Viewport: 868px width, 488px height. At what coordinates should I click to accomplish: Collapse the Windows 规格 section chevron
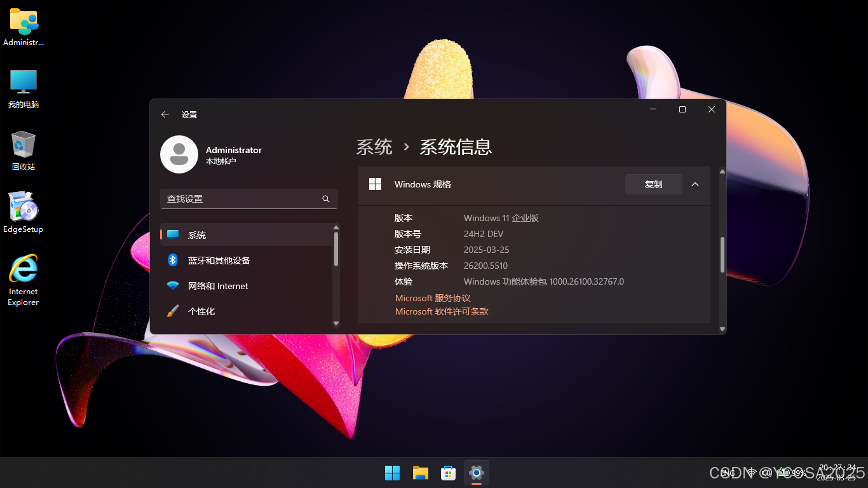pyautogui.click(x=695, y=184)
